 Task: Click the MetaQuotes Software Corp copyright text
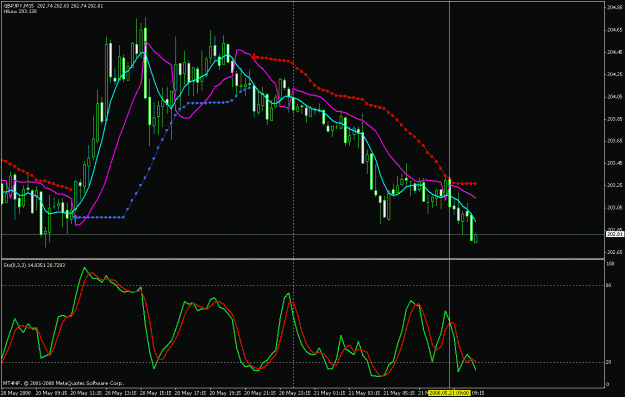63,383
